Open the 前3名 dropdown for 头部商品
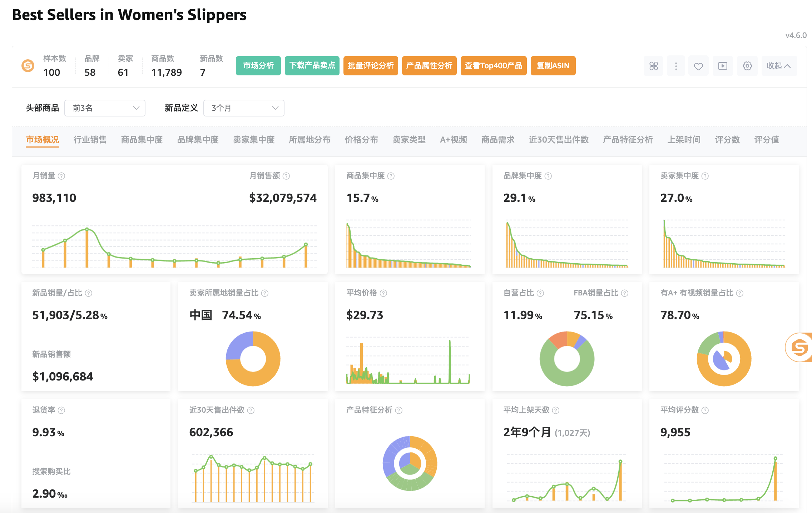Screen dimensions: 812x513 click(x=105, y=108)
